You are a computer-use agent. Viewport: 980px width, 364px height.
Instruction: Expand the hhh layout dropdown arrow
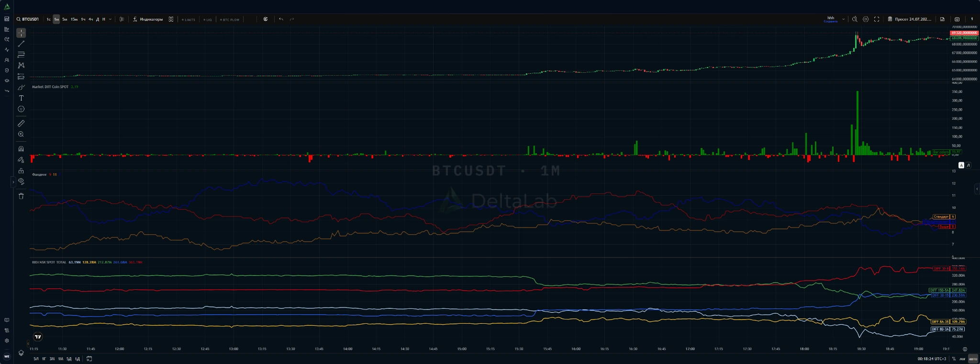(843, 19)
